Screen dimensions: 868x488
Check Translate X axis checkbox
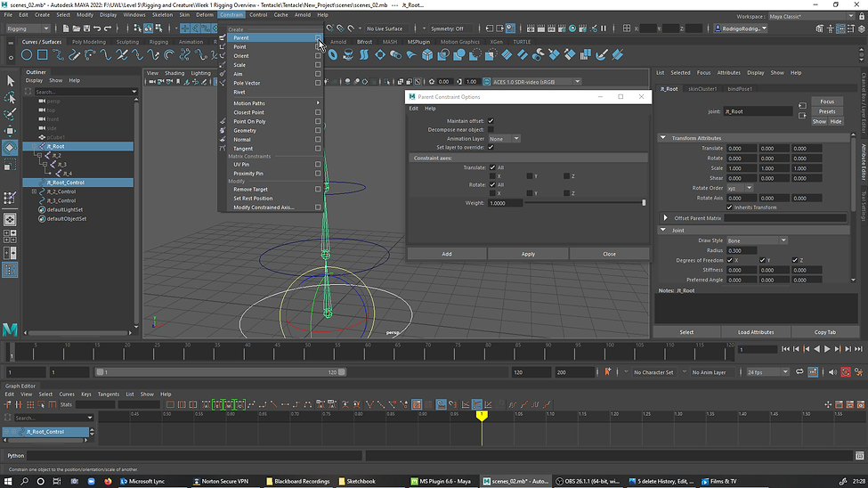[492, 176]
